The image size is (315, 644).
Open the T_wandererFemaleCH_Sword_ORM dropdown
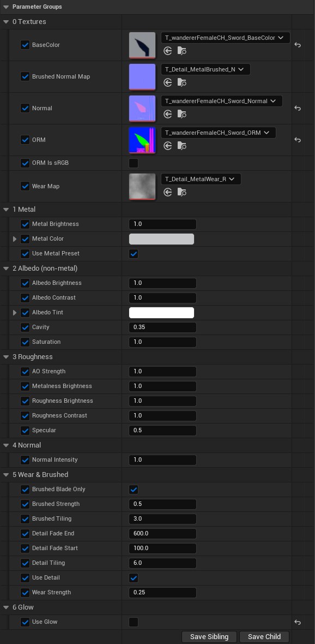(x=219, y=133)
